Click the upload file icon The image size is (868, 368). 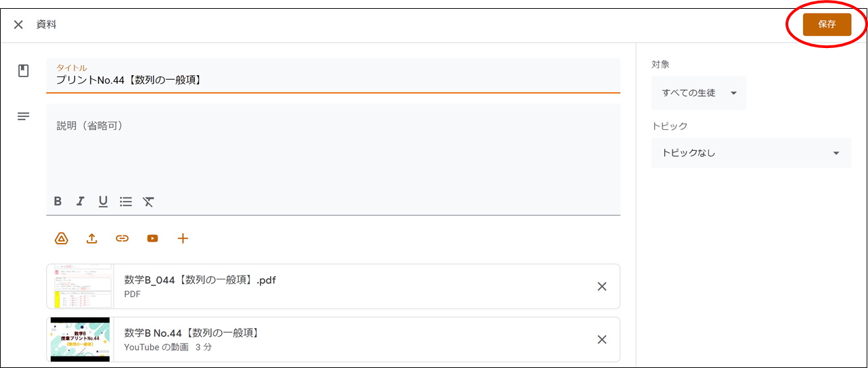coord(92,238)
